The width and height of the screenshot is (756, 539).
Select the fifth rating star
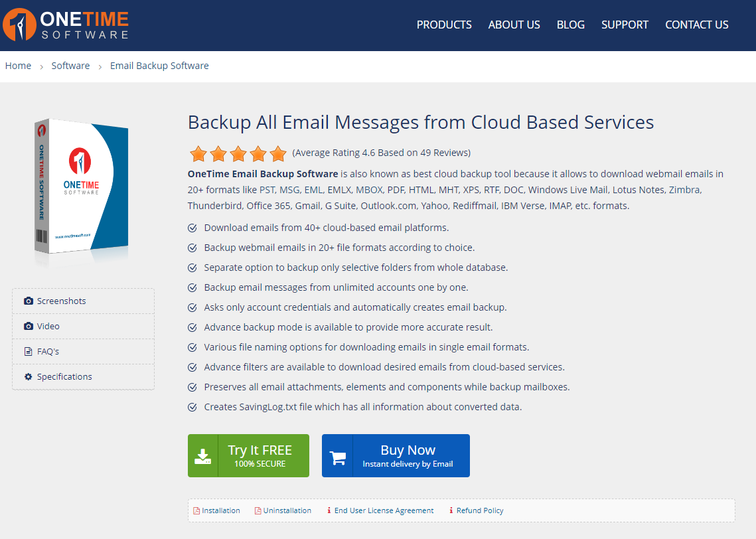(277, 153)
